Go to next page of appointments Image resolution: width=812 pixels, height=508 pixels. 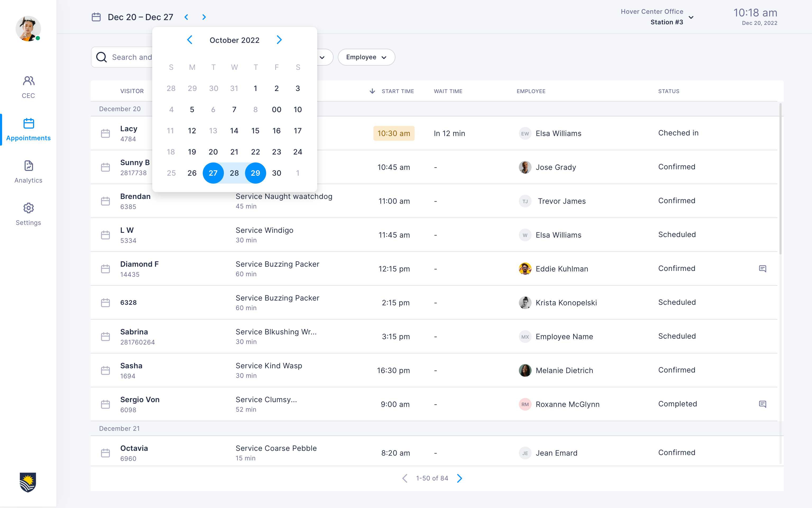coord(460,478)
